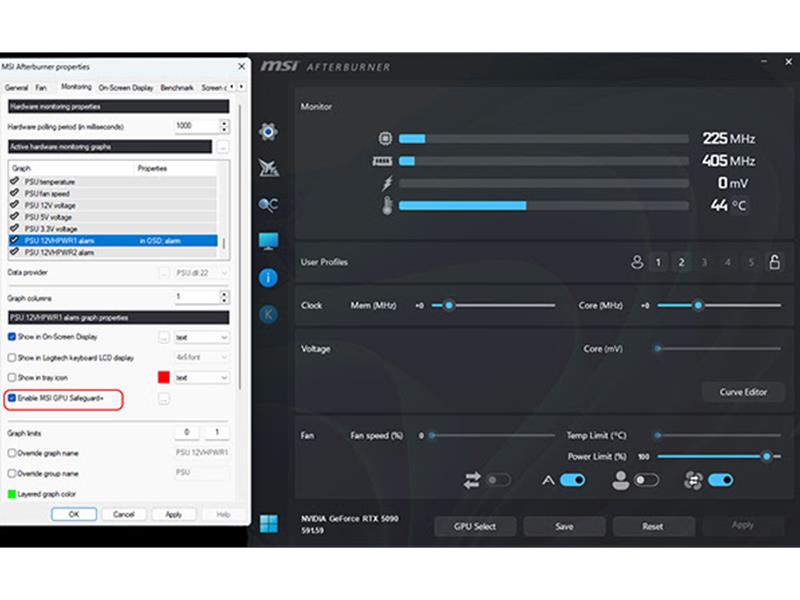Viewport: 800px width, 600px height.
Task: Open Afterburner settings gear icon
Action: click(268, 131)
